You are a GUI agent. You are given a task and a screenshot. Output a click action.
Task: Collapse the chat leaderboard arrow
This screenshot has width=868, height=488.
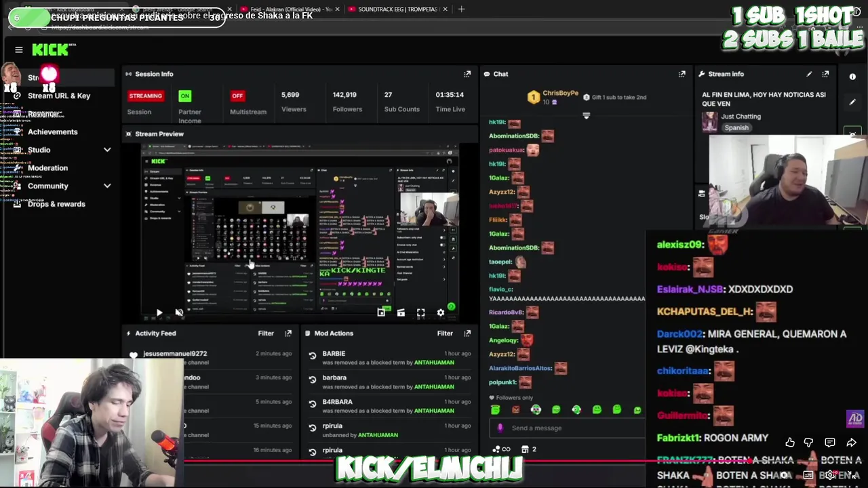click(587, 116)
